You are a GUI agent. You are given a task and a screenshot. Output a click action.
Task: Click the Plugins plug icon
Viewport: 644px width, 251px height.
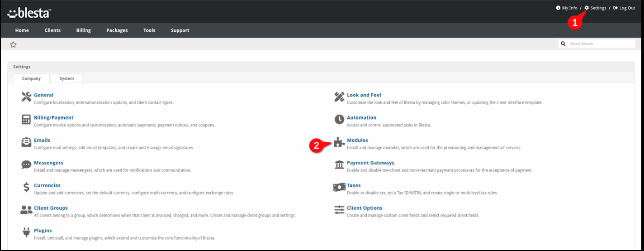[x=26, y=232]
